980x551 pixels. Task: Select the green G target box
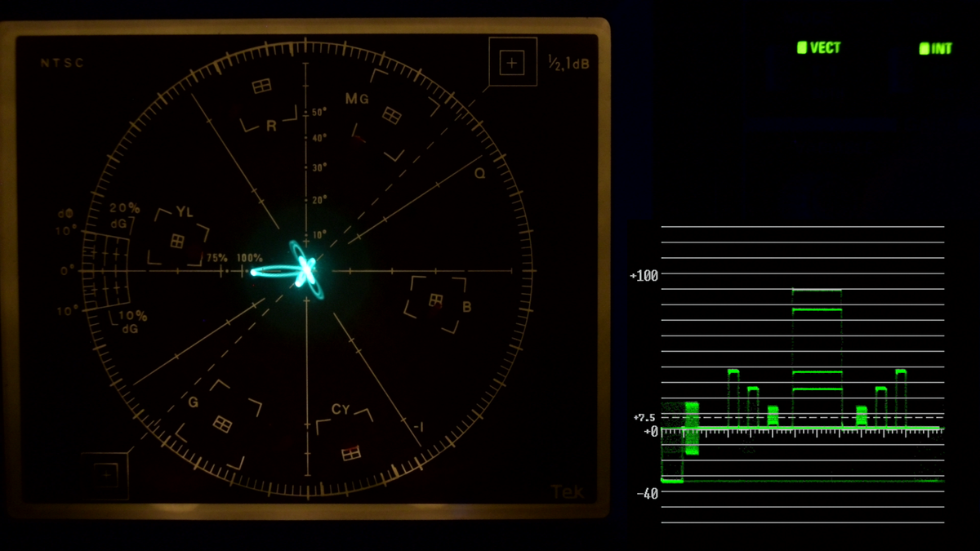click(222, 423)
